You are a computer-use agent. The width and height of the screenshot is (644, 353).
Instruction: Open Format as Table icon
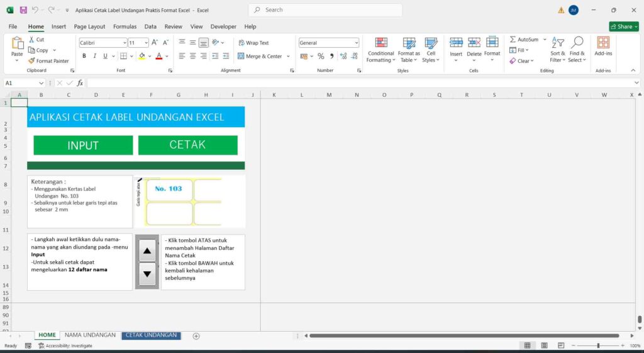pos(409,42)
